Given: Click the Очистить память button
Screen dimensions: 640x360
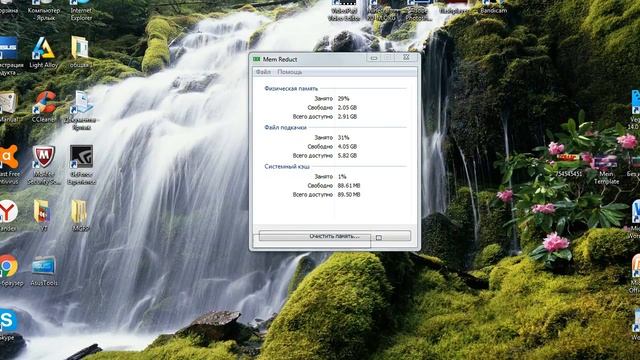Looking at the screenshot, I should [x=334, y=236].
